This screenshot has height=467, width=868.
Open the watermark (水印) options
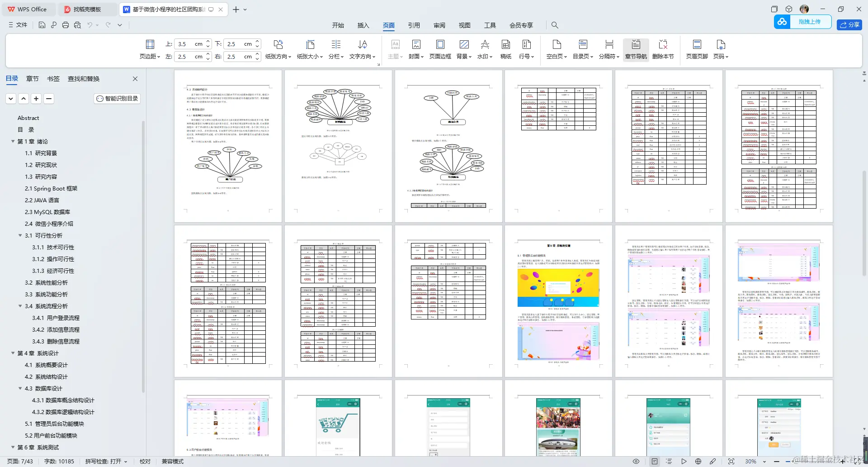click(485, 49)
